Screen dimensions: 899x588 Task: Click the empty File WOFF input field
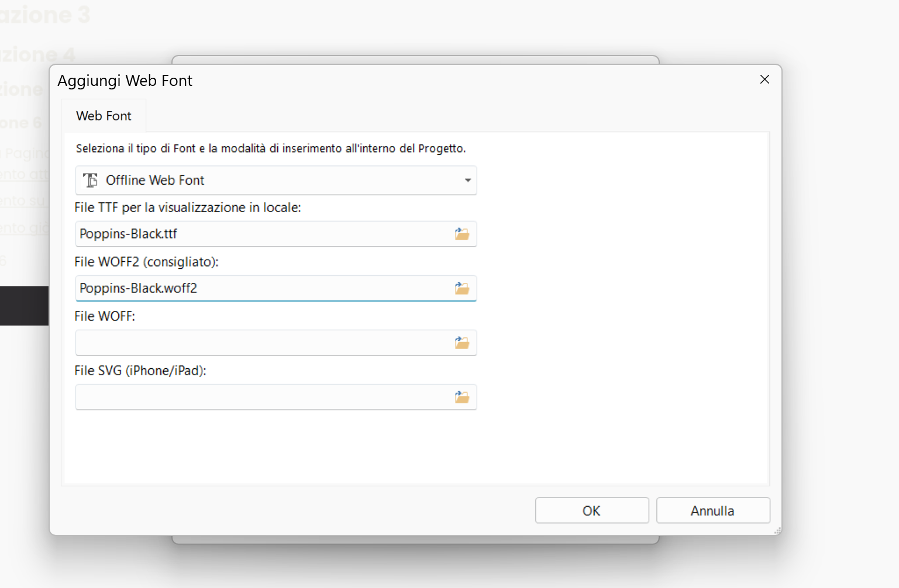[x=263, y=343]
